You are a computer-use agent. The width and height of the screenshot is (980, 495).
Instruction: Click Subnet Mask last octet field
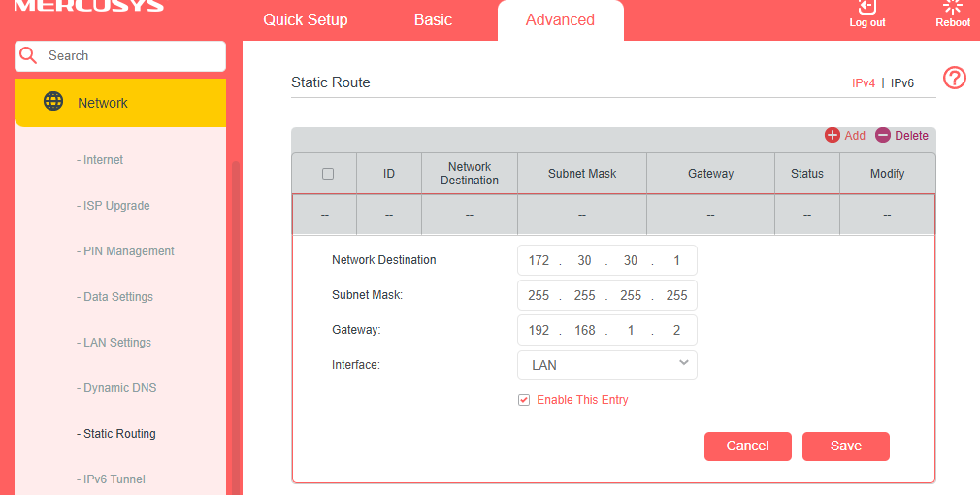coord(676,295)
